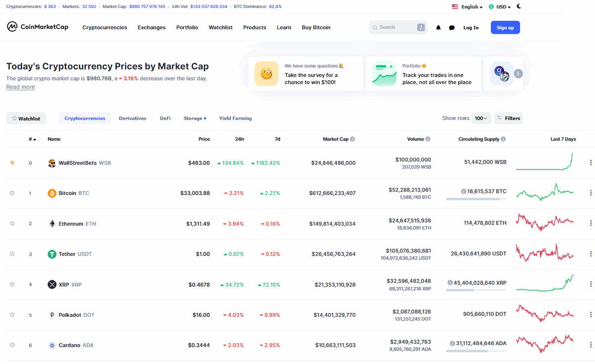Open more options for XRP row
The width and height of the screenshot is (595, 364).
[x=591, y=284]
